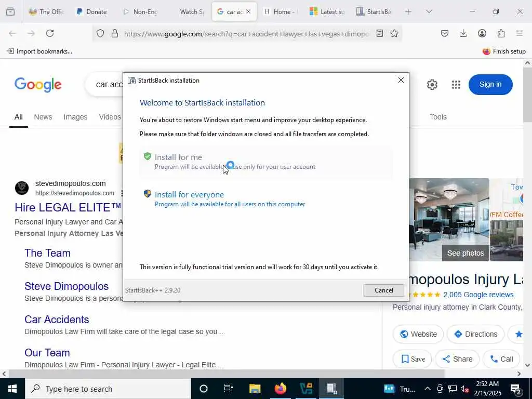532x399 pixels.
Task: Open Google quick settings gear
Action: coord(432,85)
